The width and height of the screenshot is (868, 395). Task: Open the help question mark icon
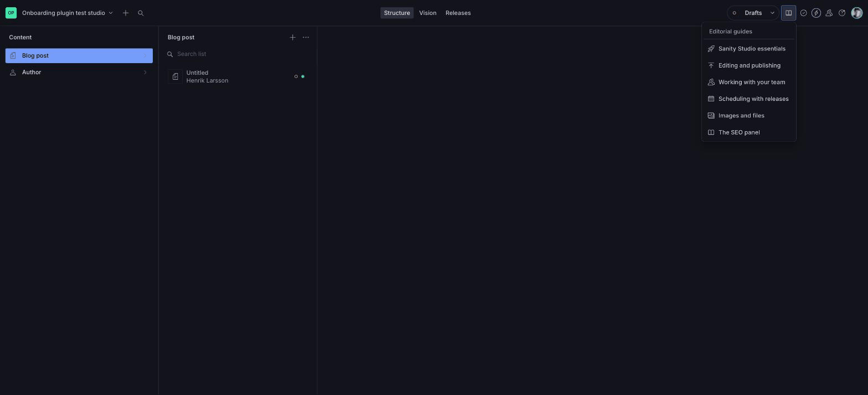pyautogui.click(x=842, y=13)
